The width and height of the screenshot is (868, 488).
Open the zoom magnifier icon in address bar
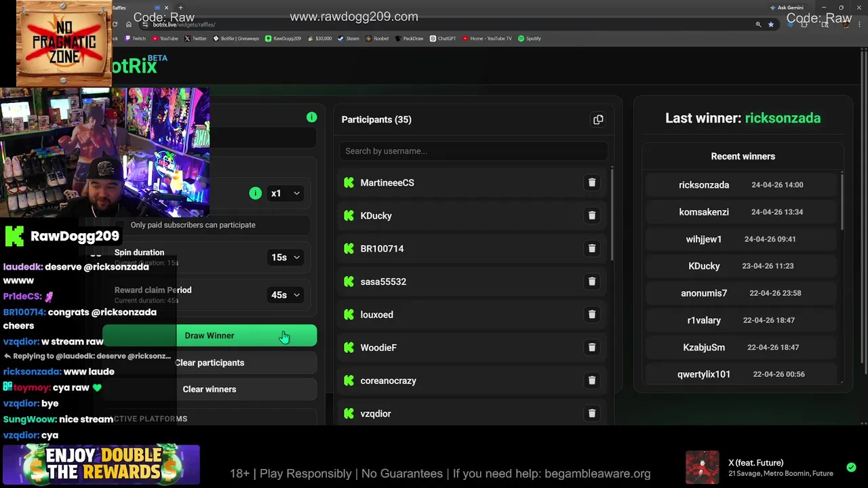tap(758, 24)
